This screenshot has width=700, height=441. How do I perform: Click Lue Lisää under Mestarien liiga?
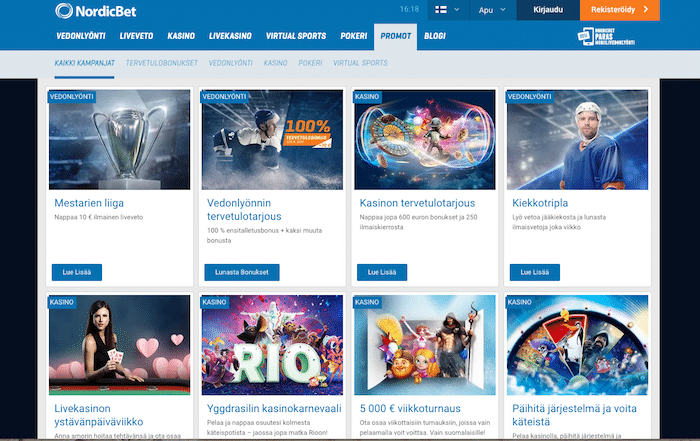tap(77, 272)
